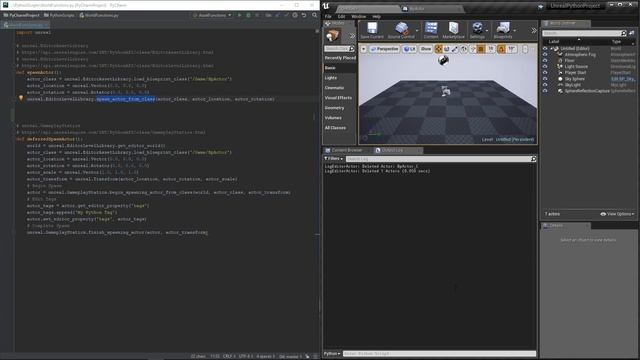This screenshot has height=360, width=640.
Task: Open the Perspective view mode dropdown
Action: (384, 49)
